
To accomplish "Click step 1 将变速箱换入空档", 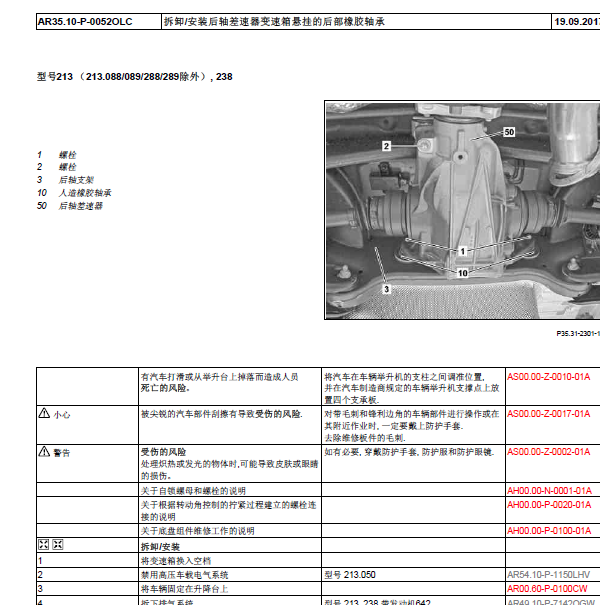I will click(x=176, y=561).
